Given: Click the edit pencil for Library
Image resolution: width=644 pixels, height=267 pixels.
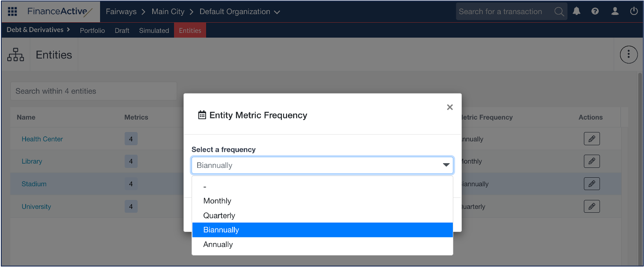Looking at the screenshot, I should tap(591, 161).
